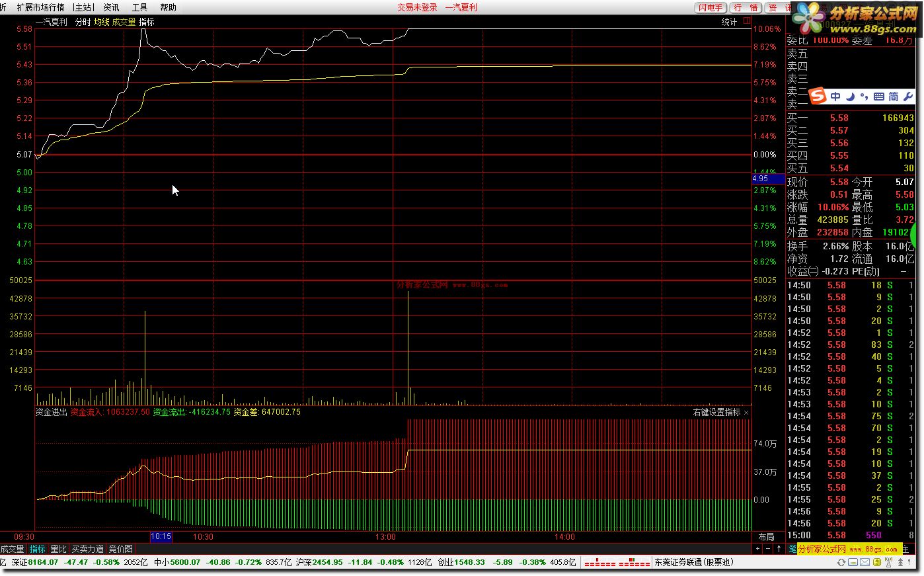Click the 中小 index value 5600.07
924x576 pixels.
[x=185, y=563]
